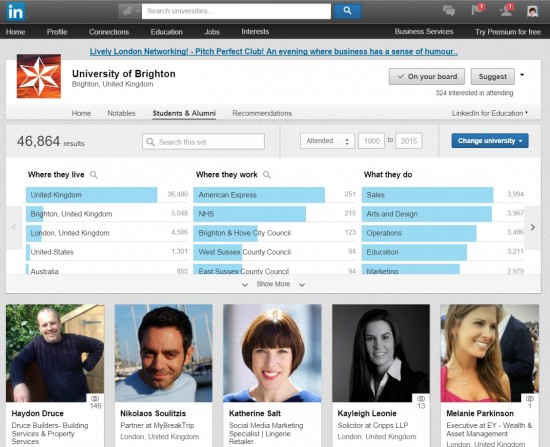The height and width of the screenshot is (447, 550).
Task: Click the Katherine Salt name link
Action: 255,413
